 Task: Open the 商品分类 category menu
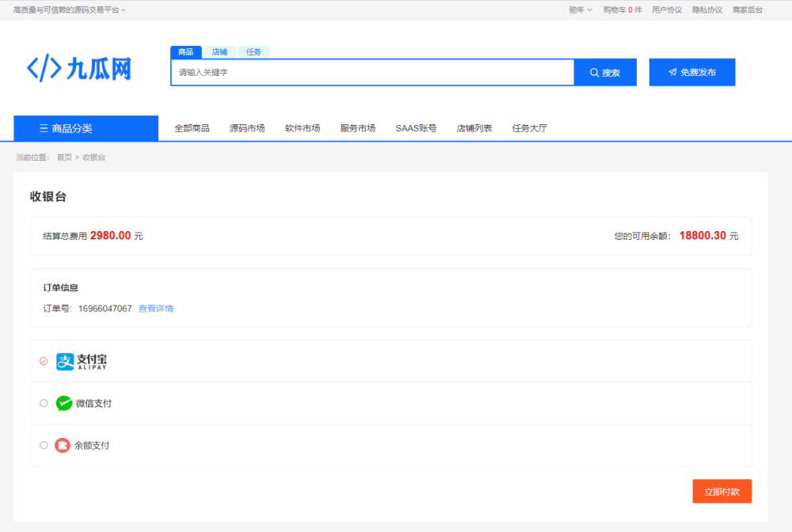pos(86,128)
